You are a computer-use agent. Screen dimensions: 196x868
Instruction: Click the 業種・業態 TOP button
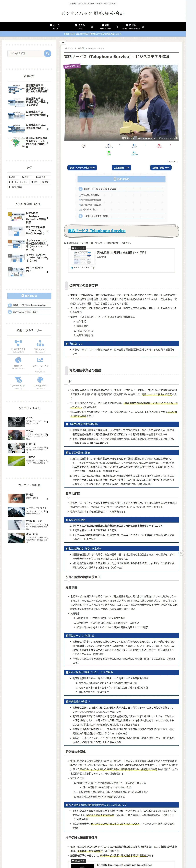coord(161,168)
